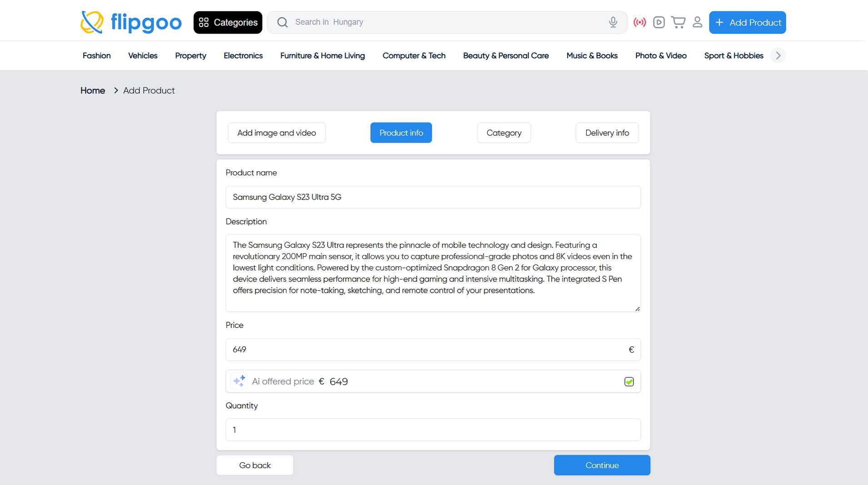Click the Quantity input field
This screenshot has width=868, height=485.
coord(433,430)
